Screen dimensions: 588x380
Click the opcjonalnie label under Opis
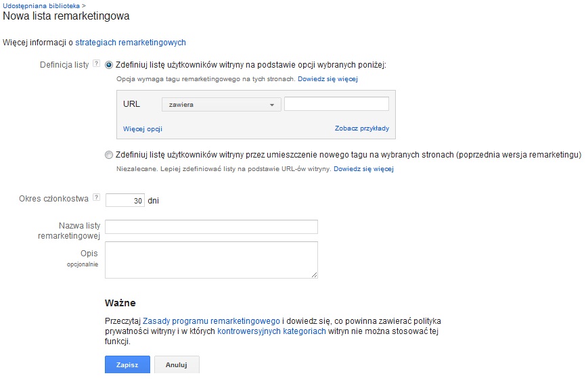pos(83,264)
